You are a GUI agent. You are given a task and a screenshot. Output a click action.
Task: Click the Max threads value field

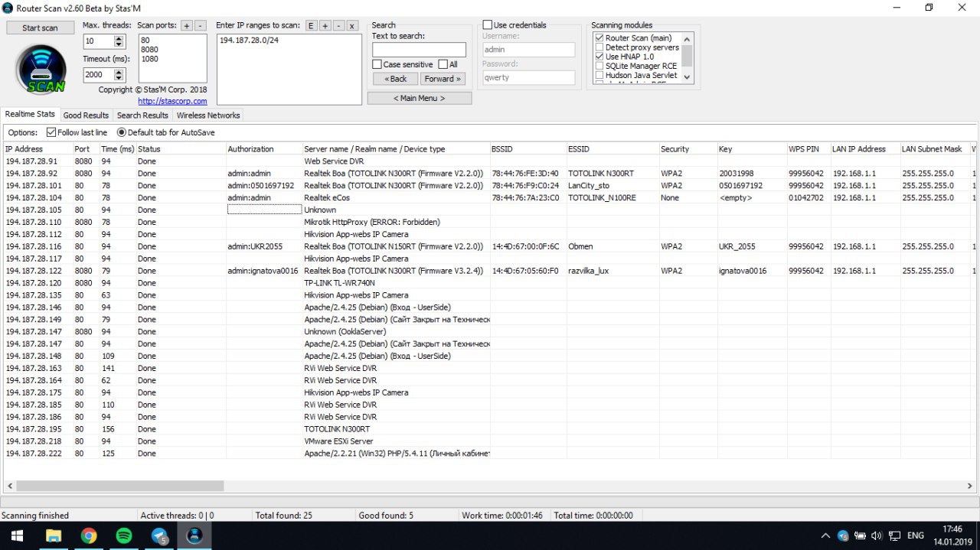98,41
